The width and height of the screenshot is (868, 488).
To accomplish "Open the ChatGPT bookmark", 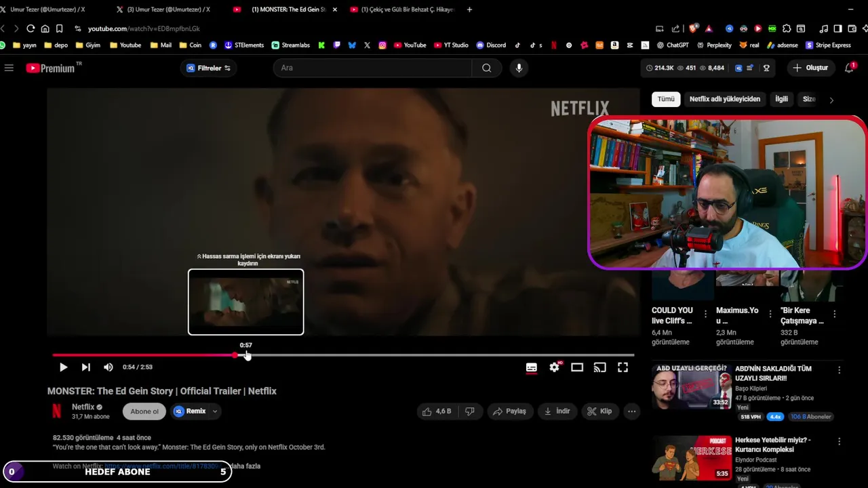I will click(x=672, y=45).
